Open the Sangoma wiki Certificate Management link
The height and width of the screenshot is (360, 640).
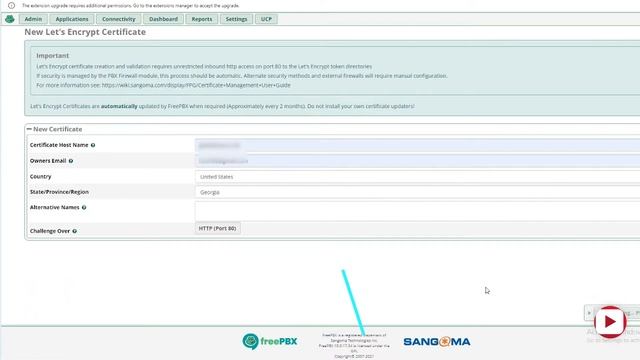coord(196,85)
